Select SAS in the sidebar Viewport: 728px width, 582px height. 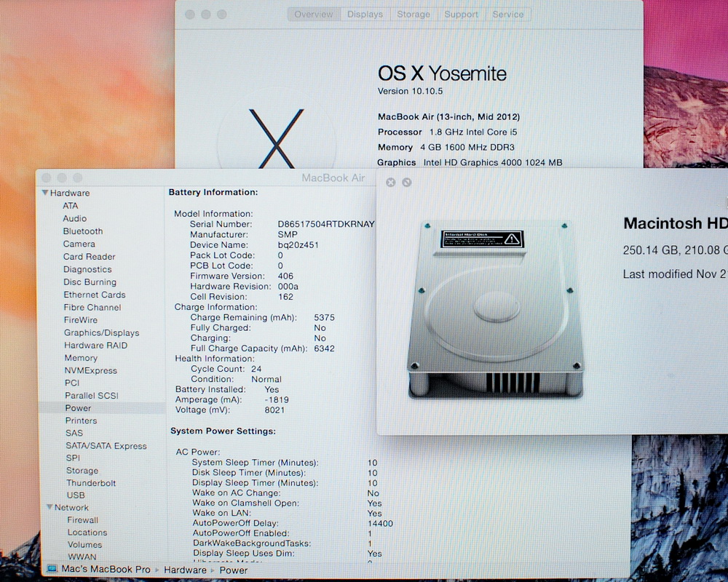coord(74,433)
